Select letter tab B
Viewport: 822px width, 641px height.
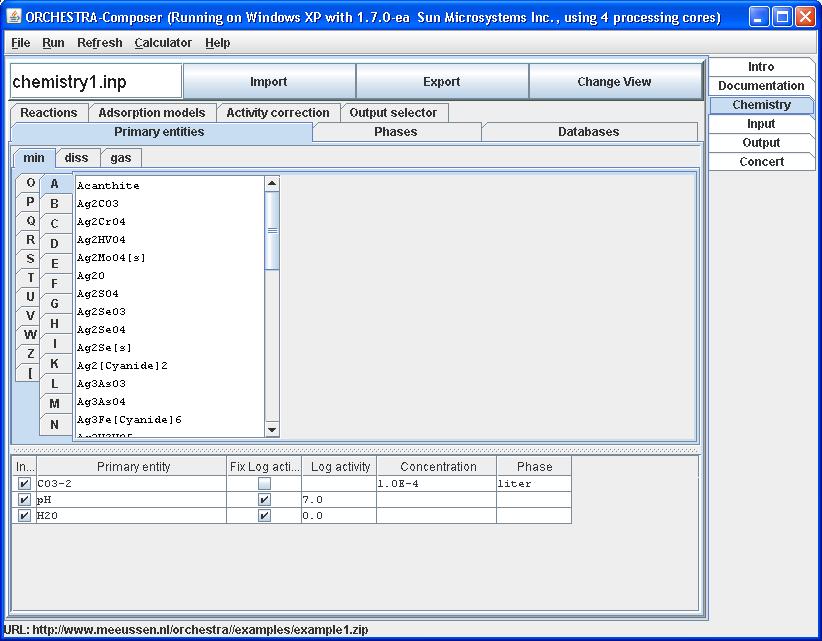[55, 204]
